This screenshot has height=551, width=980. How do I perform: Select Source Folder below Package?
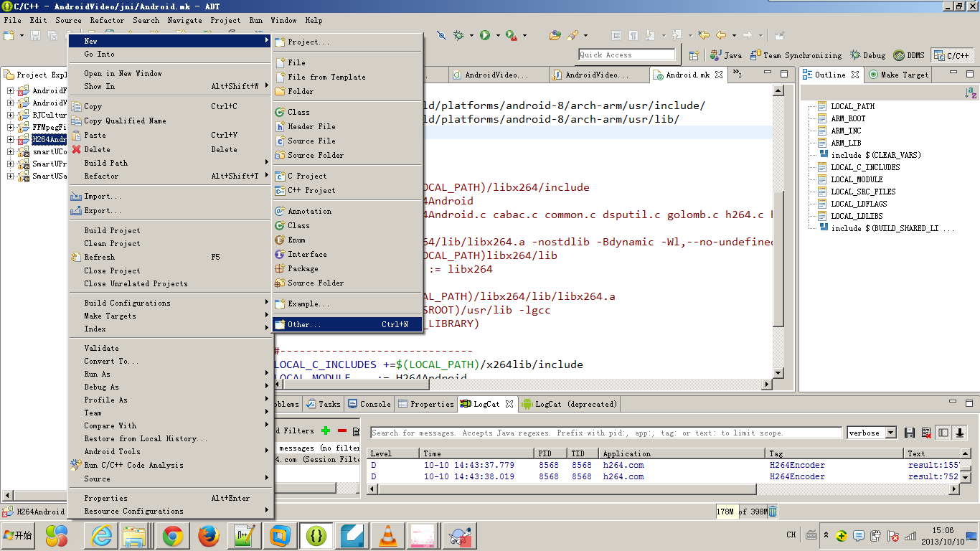click(347, 283)
